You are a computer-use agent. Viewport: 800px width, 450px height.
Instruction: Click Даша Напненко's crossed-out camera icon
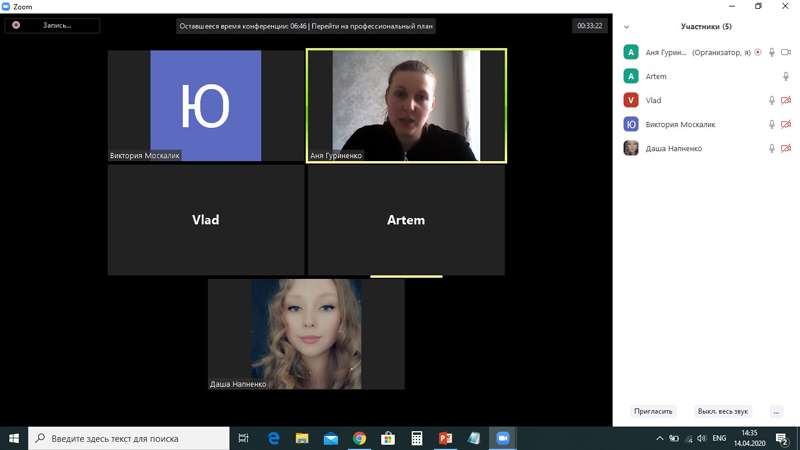pyautogui.click(x=786, y=148)
